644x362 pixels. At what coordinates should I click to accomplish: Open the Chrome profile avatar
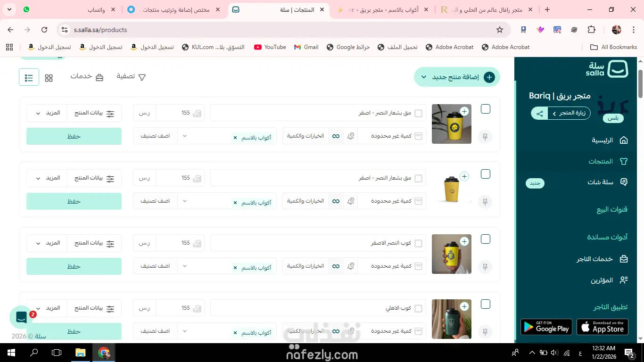616,30
